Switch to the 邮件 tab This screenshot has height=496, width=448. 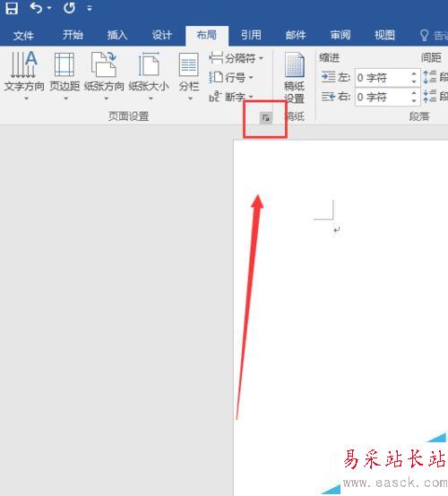click(x=296, y=35)
